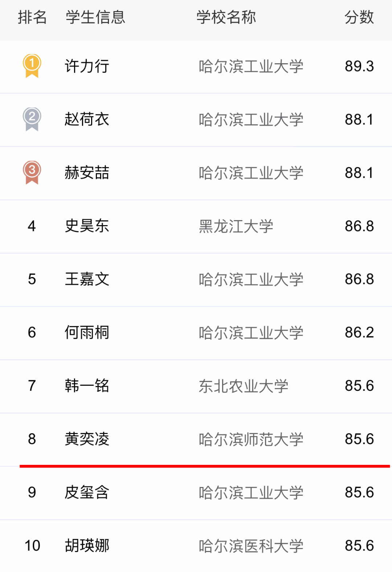The image size is (392, 572).
Task: Click 东北农业大学 school name
Action: click(243, 386)
